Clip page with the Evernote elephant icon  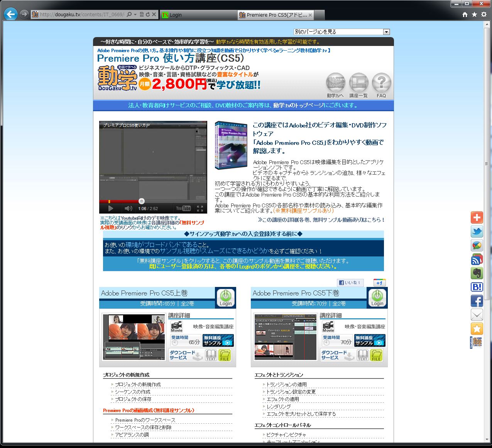click(477, 273)
